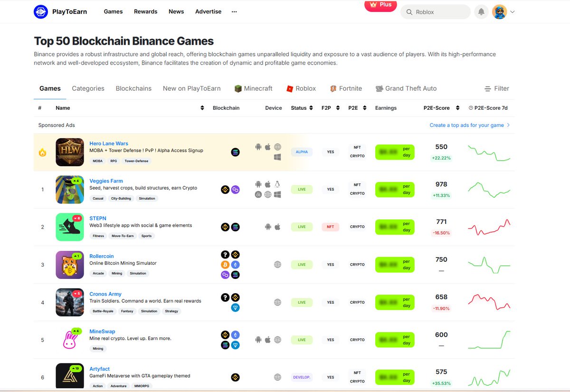Open the Rewards menu

(145, 11)
